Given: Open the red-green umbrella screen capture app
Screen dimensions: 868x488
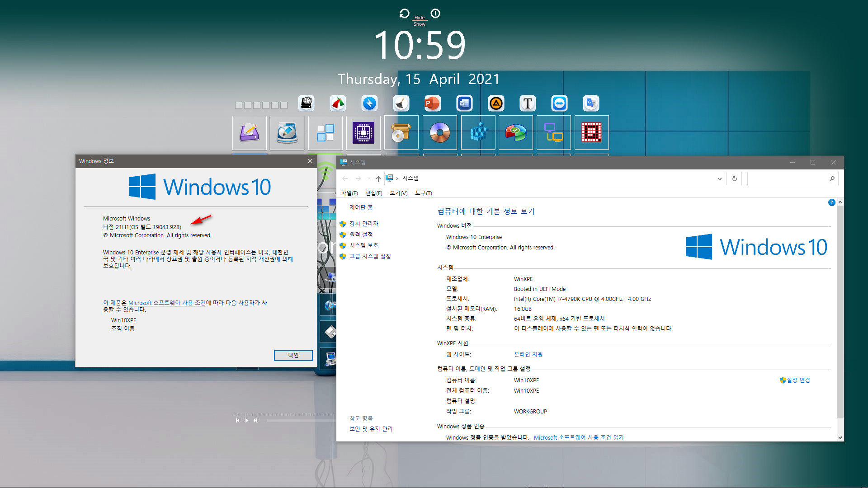Looking at the screenshot, I should [338, 103].
